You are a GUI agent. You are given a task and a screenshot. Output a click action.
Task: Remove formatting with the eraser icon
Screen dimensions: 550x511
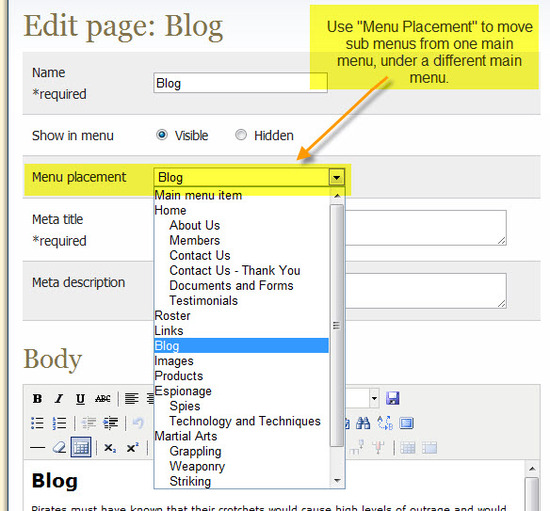tap(59, 448)
